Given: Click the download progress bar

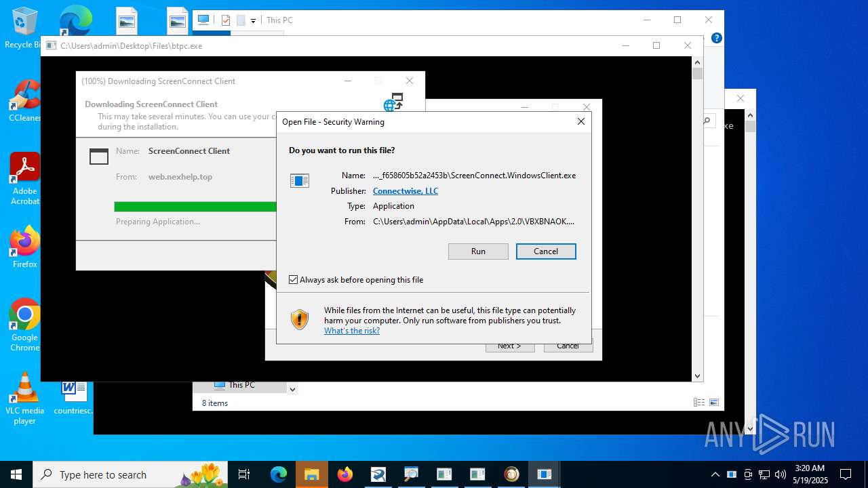Looking at the screenshot, I should tap(195, 207).
